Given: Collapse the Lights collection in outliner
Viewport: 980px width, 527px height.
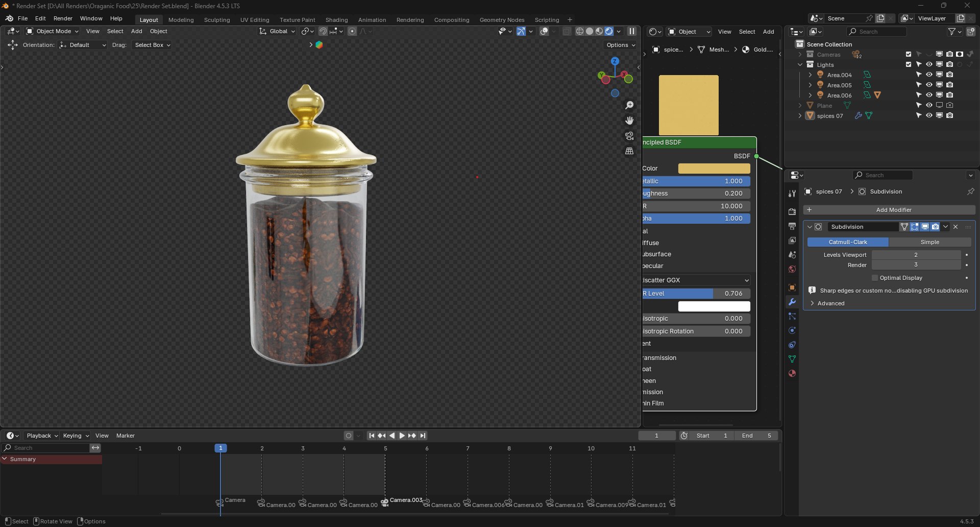Looking at the screenshot, I should coord(800,64).
